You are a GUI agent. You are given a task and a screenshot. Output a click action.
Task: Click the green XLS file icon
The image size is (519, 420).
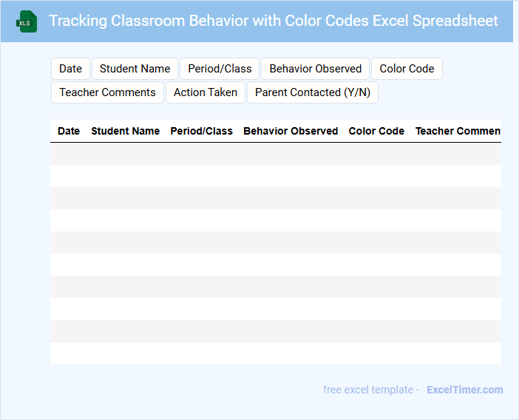[27, 21]
